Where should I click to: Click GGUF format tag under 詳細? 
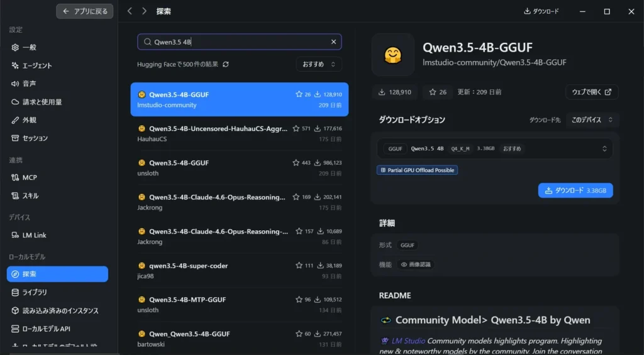(407, 245)
